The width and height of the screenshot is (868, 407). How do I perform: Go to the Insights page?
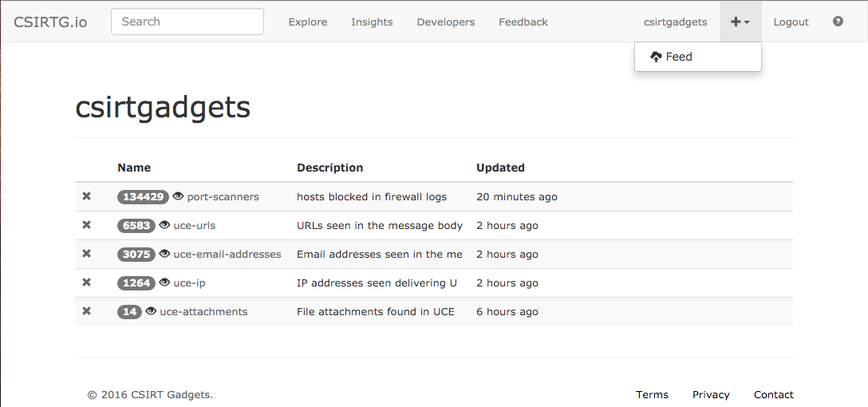372,22
